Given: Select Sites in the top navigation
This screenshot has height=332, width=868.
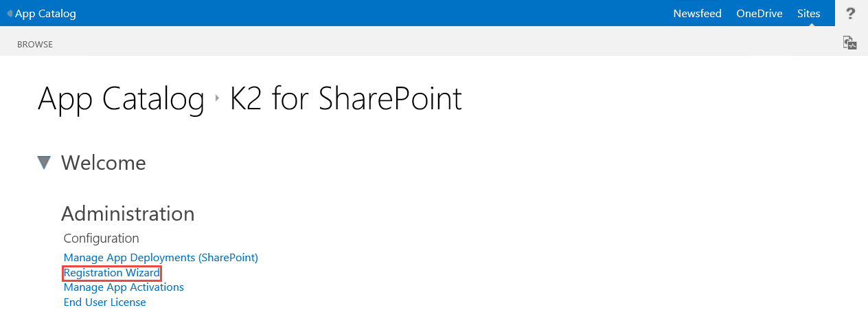Looking at the screenshot, I should 808,14.
